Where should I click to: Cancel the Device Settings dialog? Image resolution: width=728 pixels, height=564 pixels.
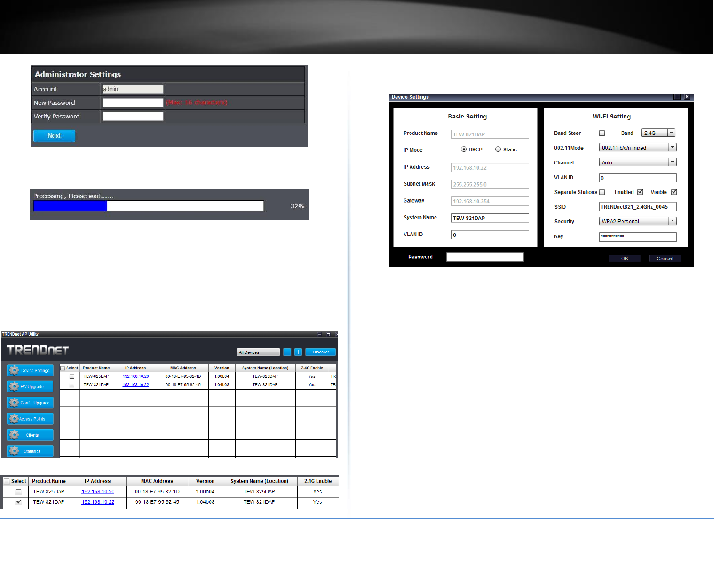(665, 258)
